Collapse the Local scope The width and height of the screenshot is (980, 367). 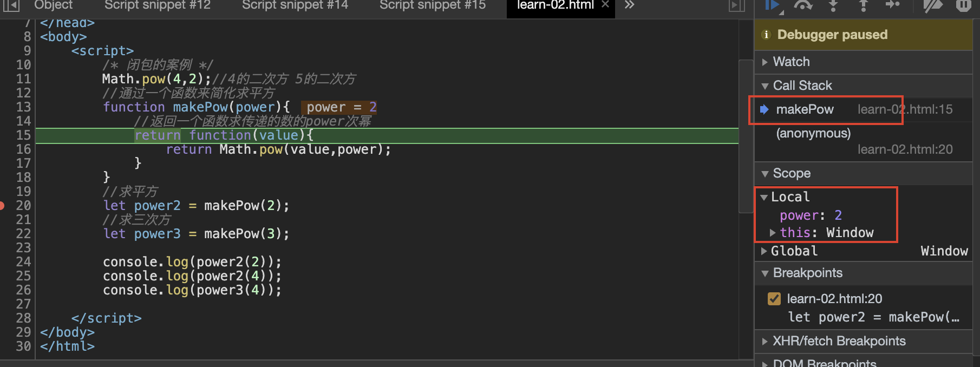764,197
